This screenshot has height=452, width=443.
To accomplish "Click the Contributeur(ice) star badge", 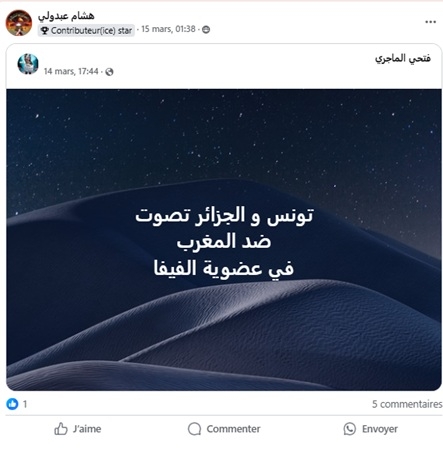I will pyautogui.click(x=86, y=30).
